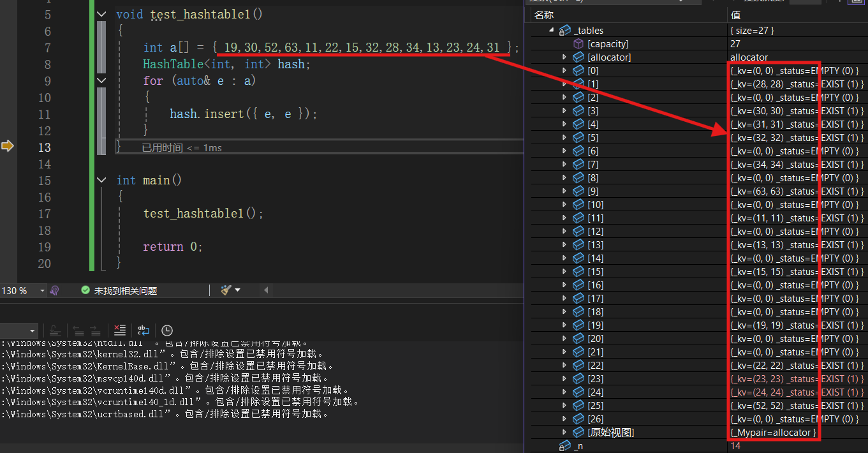Click the 值 column header
868x453 pixels.
tap(735, 15)
